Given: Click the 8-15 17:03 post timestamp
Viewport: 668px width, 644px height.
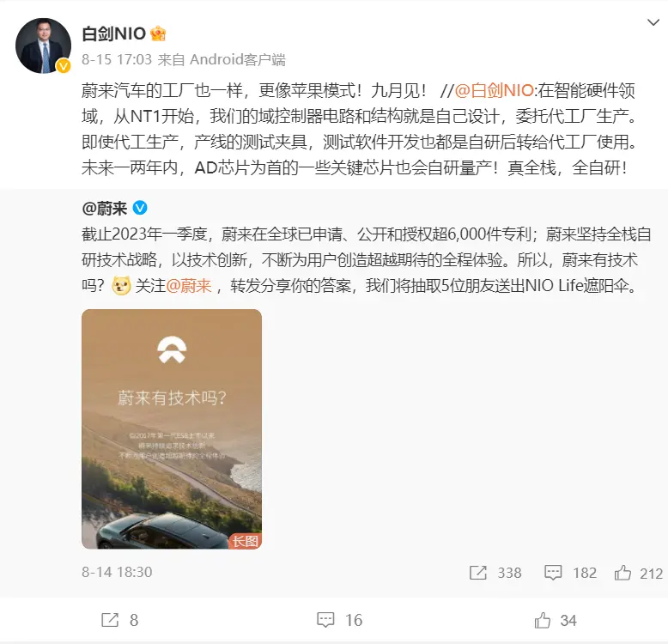Looking at the screenshot, I should 117,59.
